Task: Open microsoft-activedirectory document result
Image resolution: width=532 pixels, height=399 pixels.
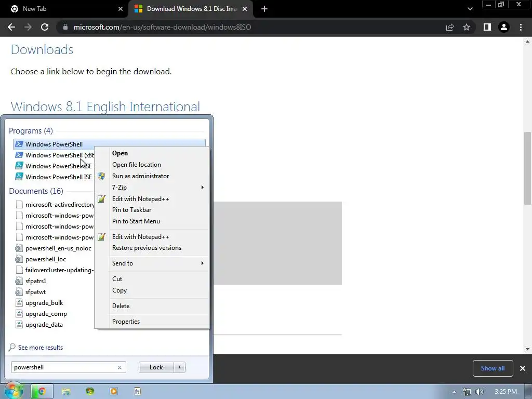Action: 55,205
